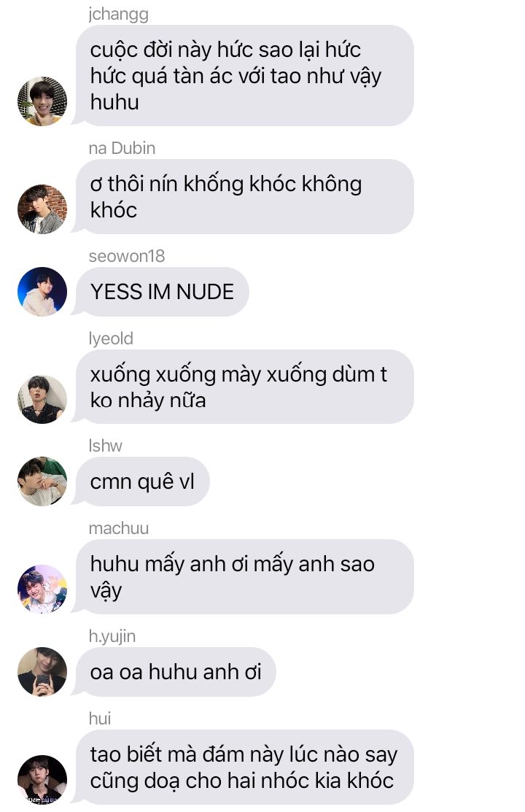Tap the seowon18 username label

(127, 256)
